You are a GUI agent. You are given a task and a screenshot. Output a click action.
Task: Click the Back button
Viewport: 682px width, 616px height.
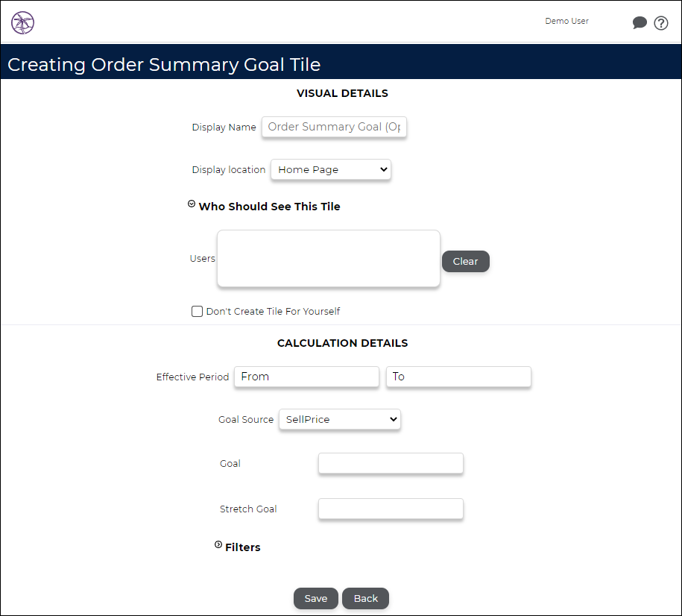tap(365, 598)
